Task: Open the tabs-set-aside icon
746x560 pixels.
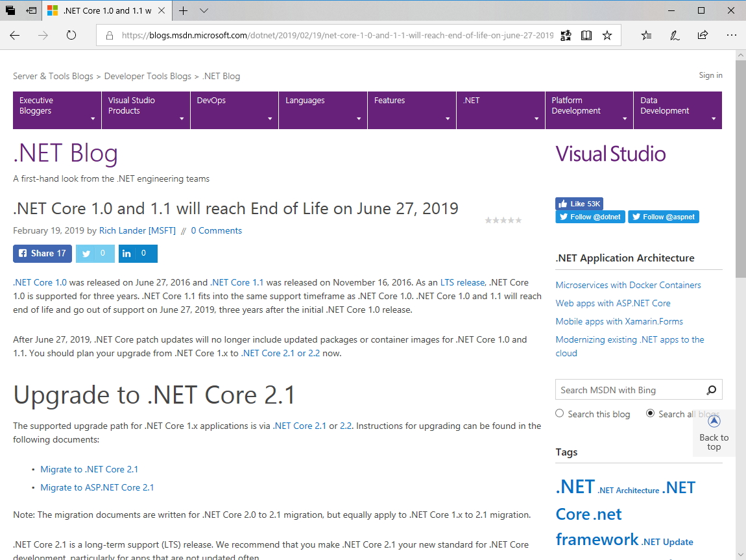Action: (10, 10)
